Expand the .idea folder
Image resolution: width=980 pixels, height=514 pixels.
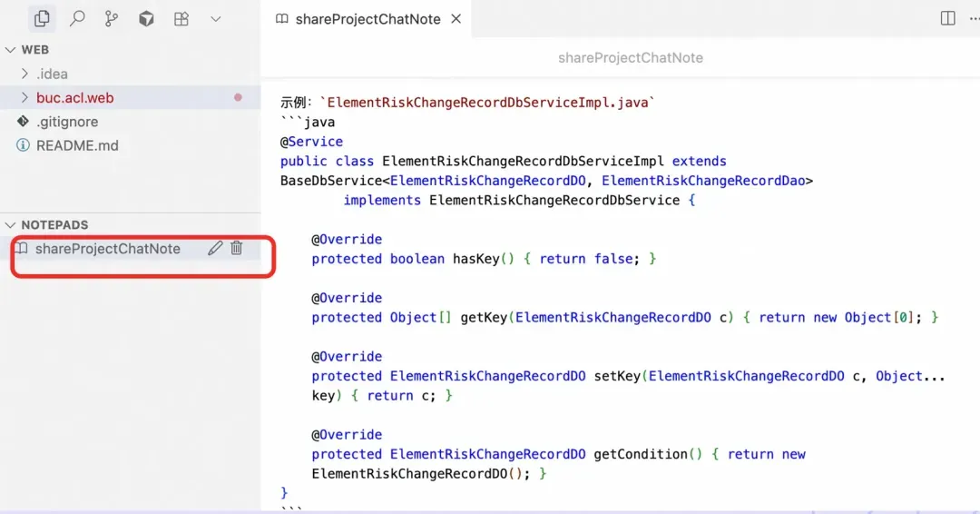pos(24,74)
